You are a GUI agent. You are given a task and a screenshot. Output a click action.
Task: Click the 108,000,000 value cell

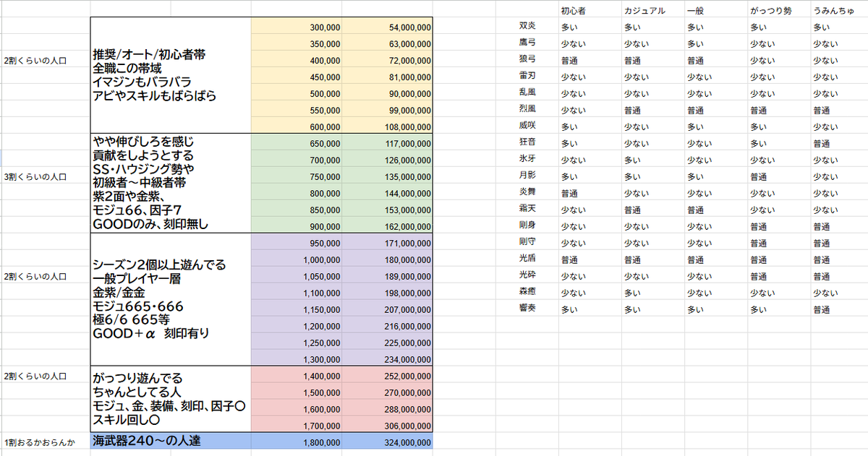pos(388,124)
